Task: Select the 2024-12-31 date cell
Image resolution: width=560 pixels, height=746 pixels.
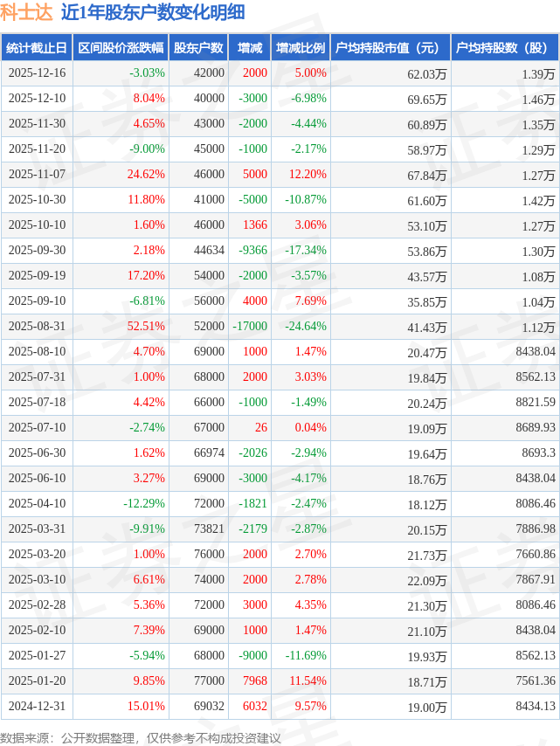Action: click(36, 707)
